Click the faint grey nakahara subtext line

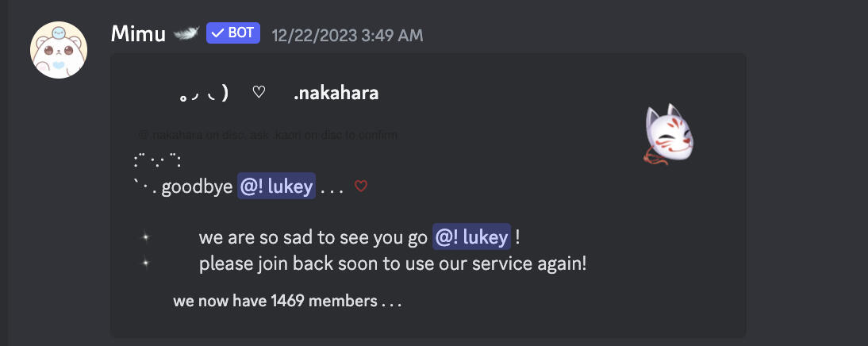(x=268, y=135)
